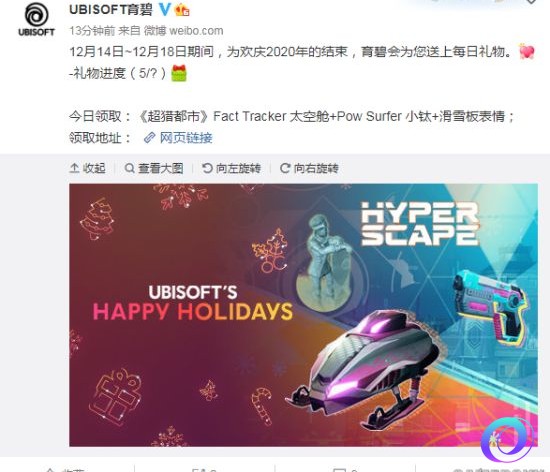Click the Hyper Scape holiday promo image
The image size is (550, 472).
point(303,315)
